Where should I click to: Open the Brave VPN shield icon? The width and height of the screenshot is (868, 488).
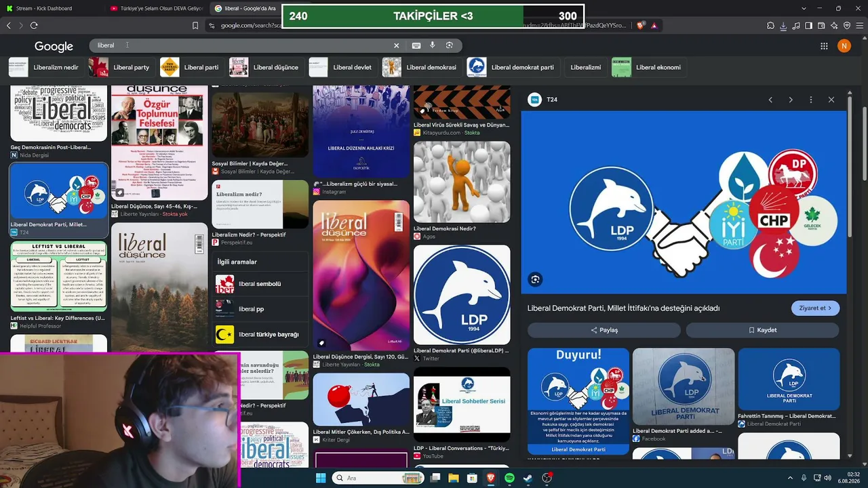(847, 26)
